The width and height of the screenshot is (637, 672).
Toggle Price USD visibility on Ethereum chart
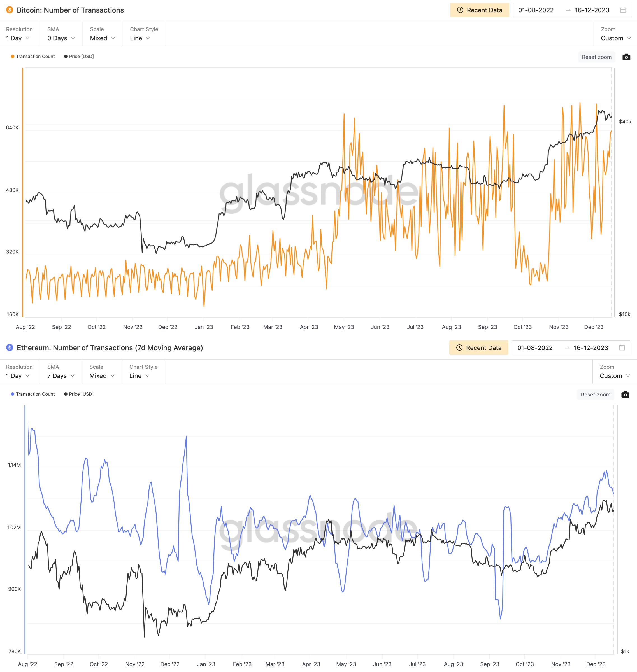(x=80, y=394)
